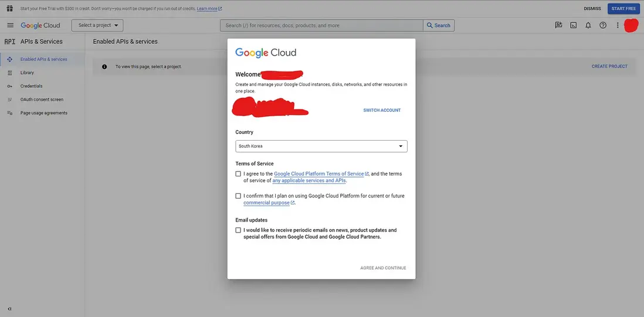
Task: Click the Google Cloud logo in header
Action: pos(40,25)
